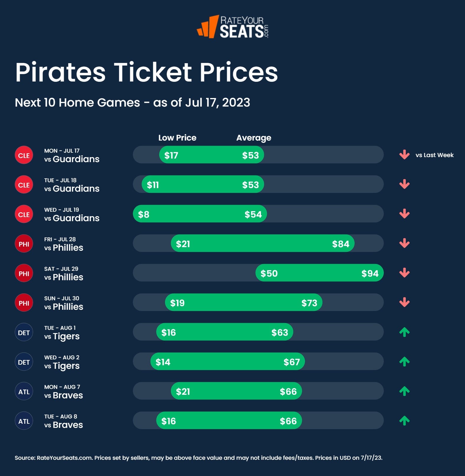
Task: Click the PHI badge for Sat Jul 29
Action: click(x=24, y=273)
